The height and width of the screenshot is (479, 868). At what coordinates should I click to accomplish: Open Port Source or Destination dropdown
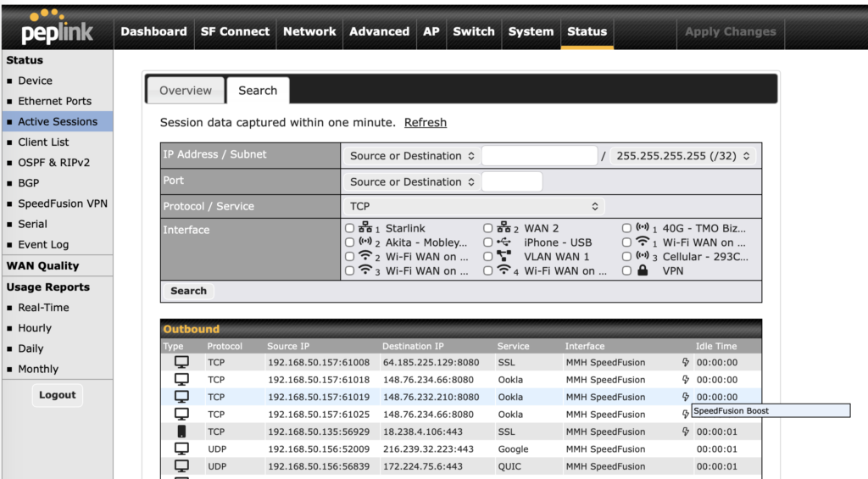pos(411,181)
